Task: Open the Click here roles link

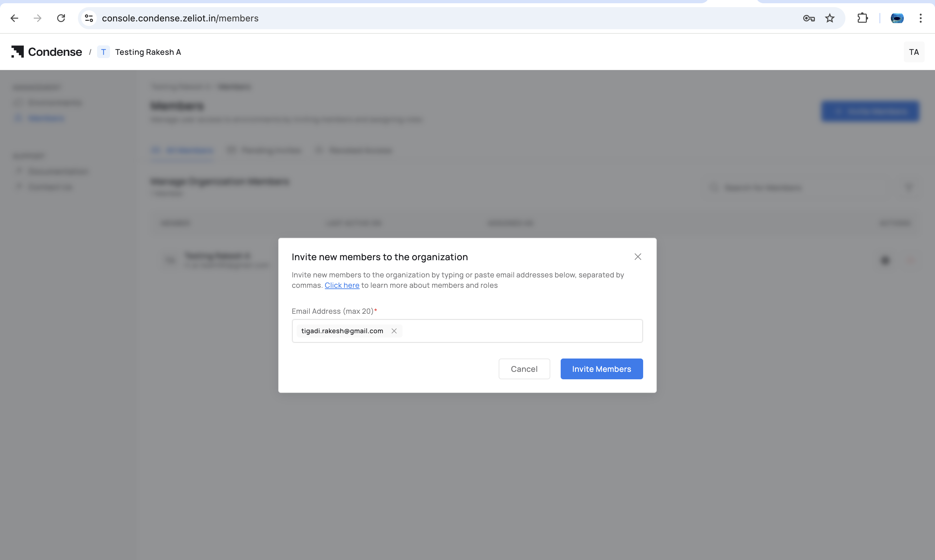Action: point(342,285)
